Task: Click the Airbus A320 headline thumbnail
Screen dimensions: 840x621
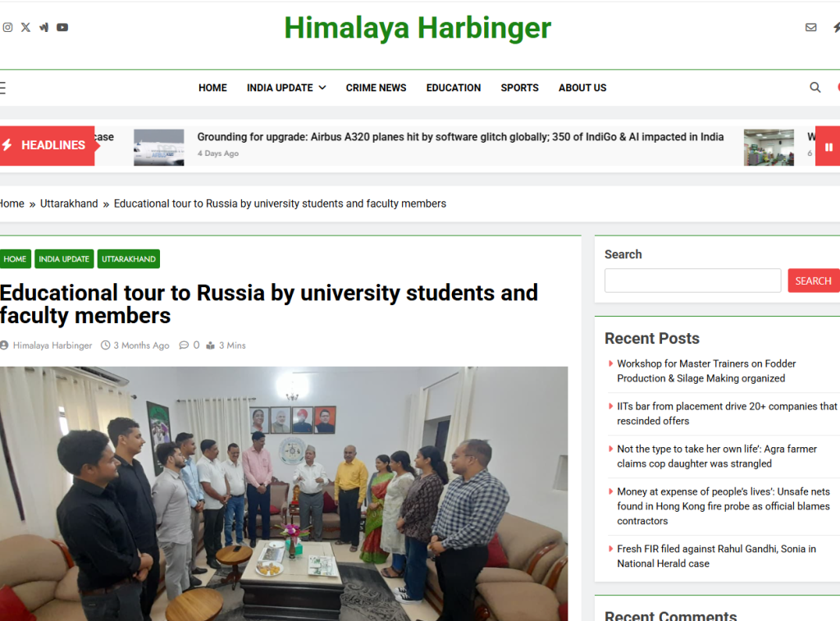Action: (159, 147)
